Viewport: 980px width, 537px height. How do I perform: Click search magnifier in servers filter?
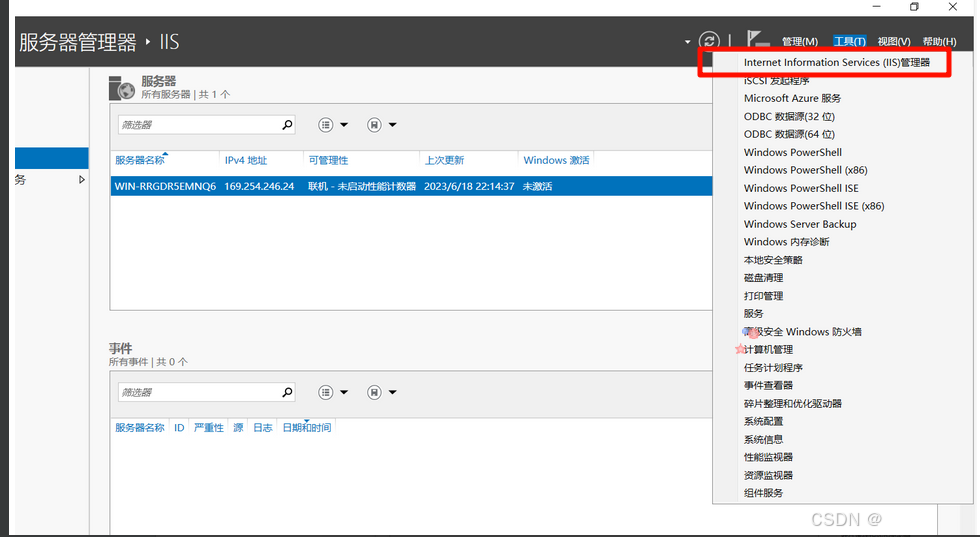(287, 124)
